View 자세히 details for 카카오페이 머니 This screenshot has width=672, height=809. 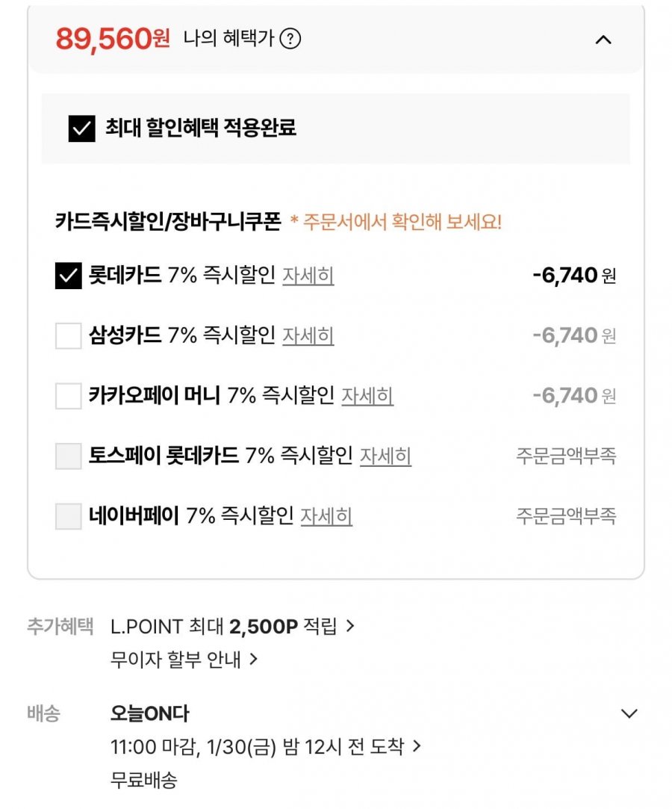click(x=367, y=395)
